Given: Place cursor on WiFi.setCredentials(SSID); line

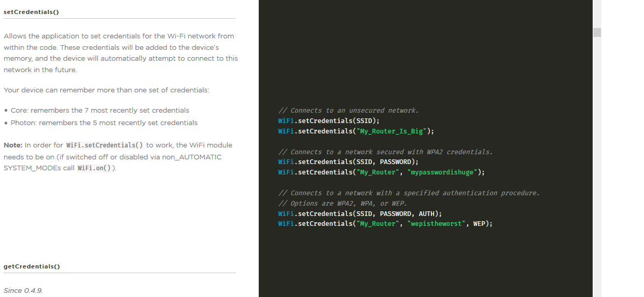Looking at the screenshot, I should tap(329, 120).
